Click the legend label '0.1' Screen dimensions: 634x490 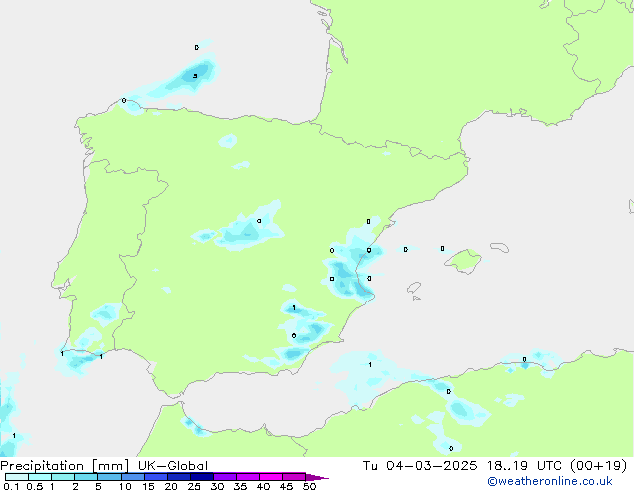(x=11, y=486)
